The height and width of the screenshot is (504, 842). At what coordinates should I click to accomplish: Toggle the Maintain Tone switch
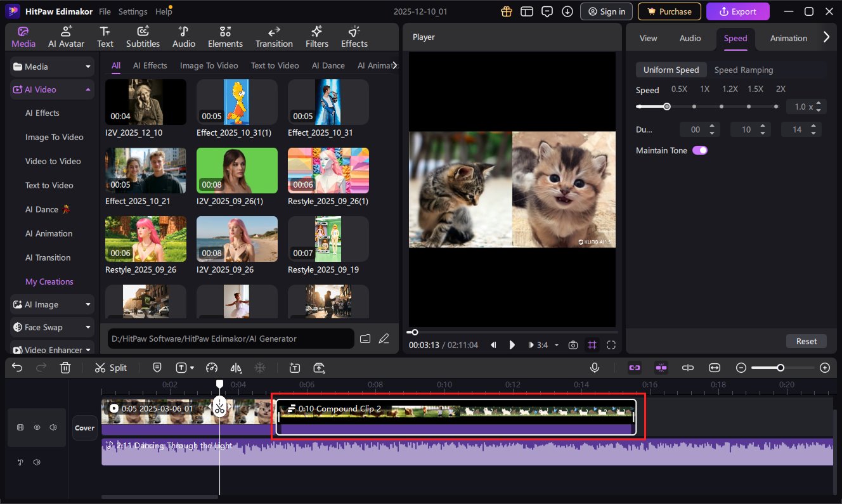tap(700, 150)
